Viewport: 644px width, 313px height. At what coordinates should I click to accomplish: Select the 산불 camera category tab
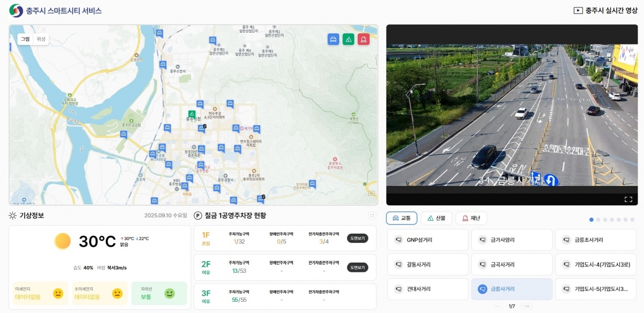(436, 218)
